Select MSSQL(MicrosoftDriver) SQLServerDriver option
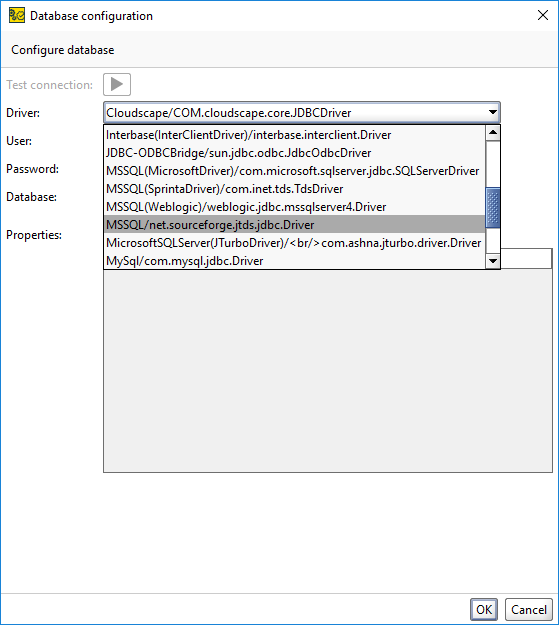This screenshot has height=625, width=559. pyautogui.click(x=295, y=171)
